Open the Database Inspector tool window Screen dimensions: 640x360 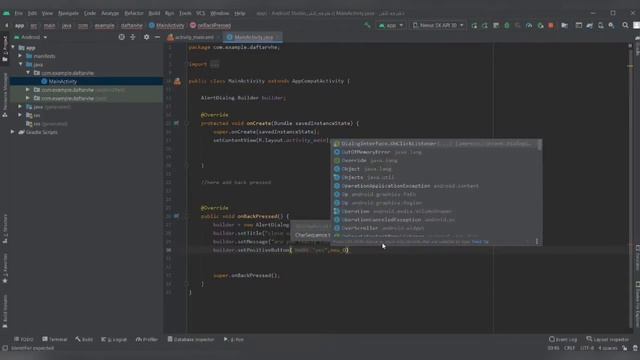[x=191, y=339]
